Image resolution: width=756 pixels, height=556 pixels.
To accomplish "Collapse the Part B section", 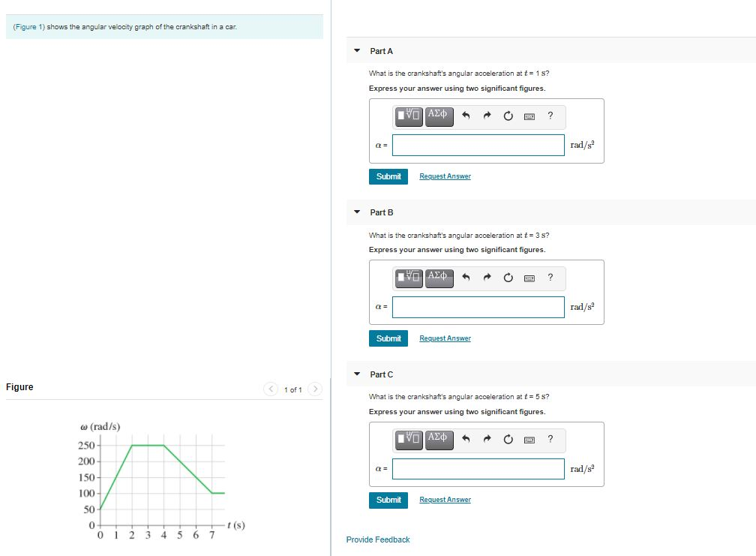I will tap(356, 212).
